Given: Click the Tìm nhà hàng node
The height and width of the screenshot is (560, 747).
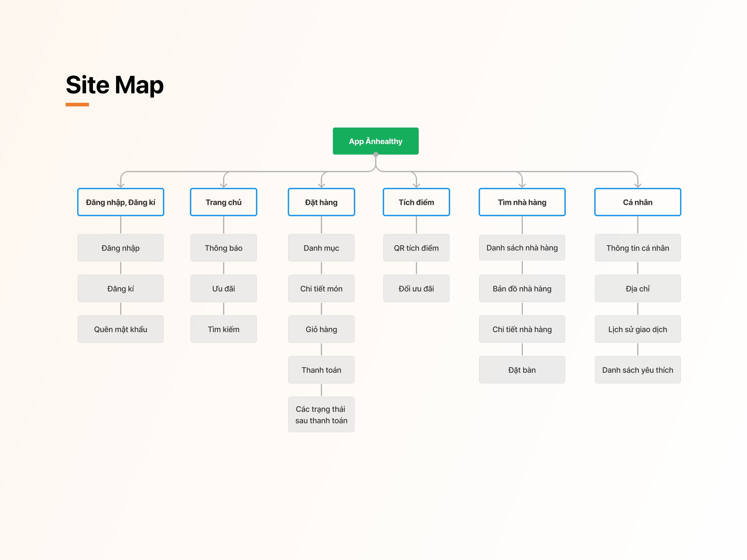Looking at the screenshot, I should coord(522,202).
